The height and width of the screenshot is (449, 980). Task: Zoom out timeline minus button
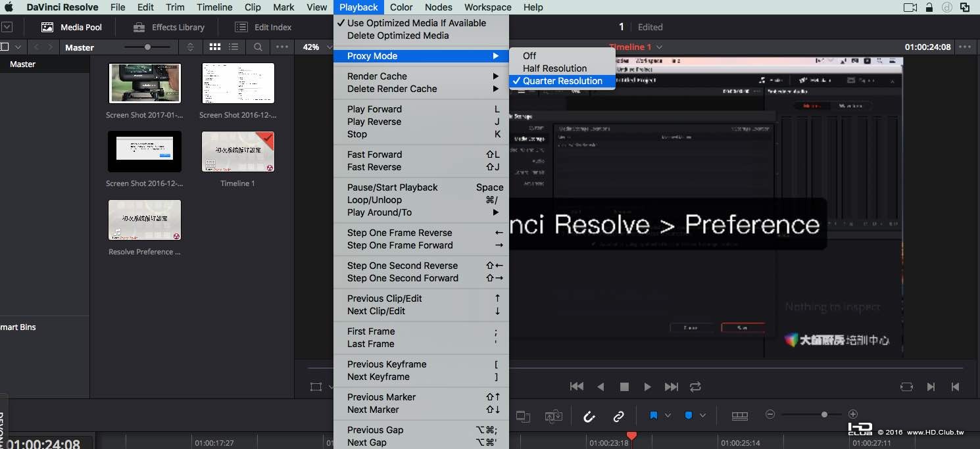tap(770, 414)
